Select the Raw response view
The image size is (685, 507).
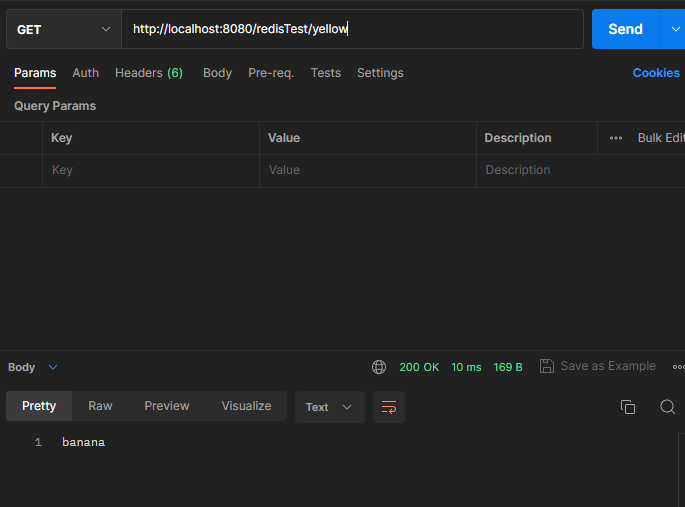100,406
